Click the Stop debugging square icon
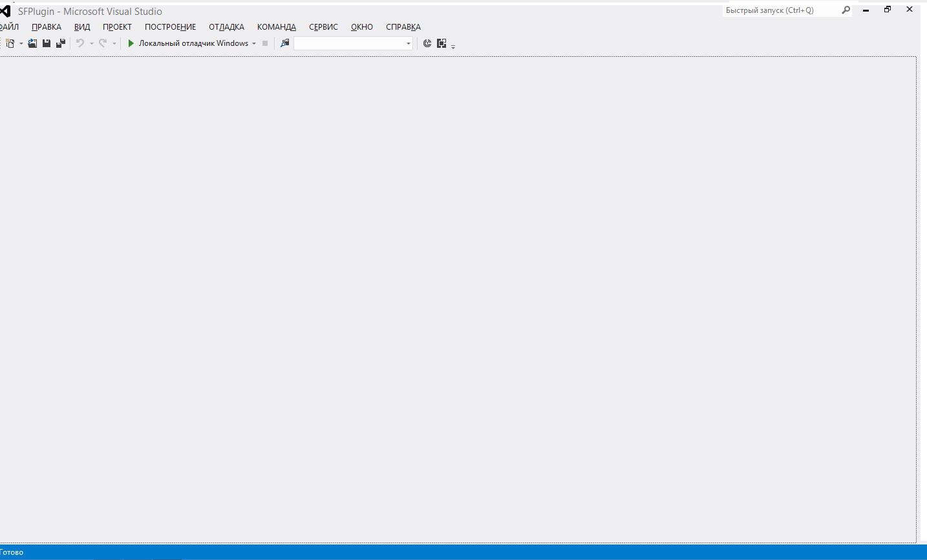The image size is (927, 560). coord(265,43)
